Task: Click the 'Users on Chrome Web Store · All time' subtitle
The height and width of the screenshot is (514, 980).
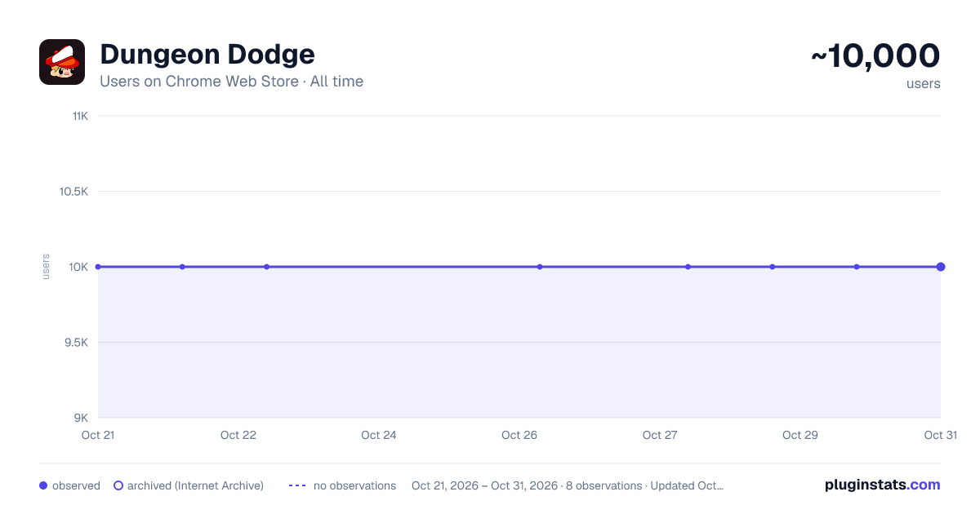Action: [x=231, y=82]
